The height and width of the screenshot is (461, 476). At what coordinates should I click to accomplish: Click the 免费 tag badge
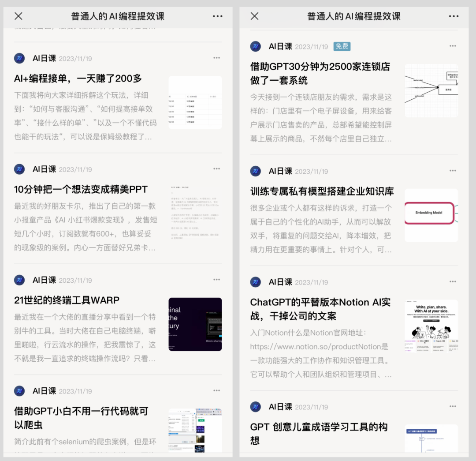point(342,46)
